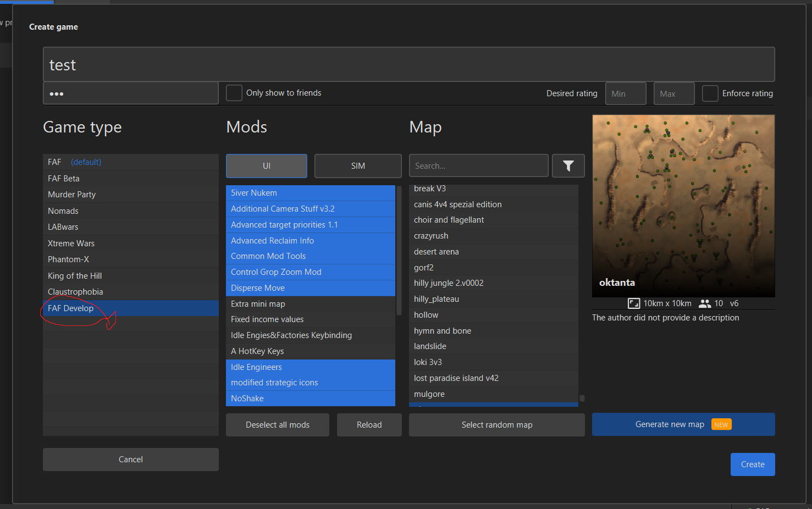Choose hollow map
The width and height of the screenshot is (812, 509).
tap(494, 315)
